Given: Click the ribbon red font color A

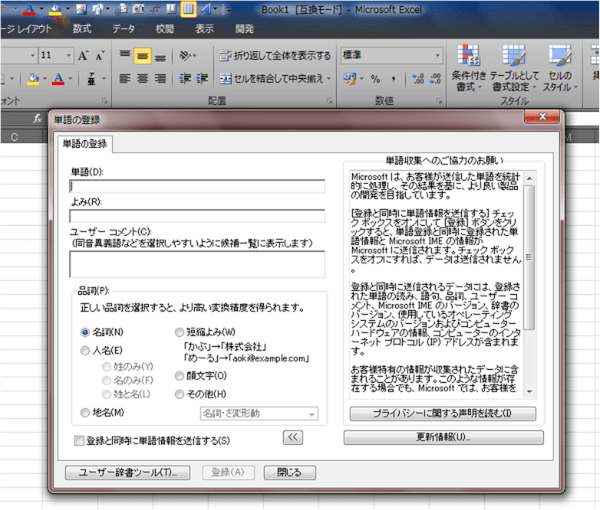Looking at the screenshot, I should pyautogui.click(x=58, y=79).
